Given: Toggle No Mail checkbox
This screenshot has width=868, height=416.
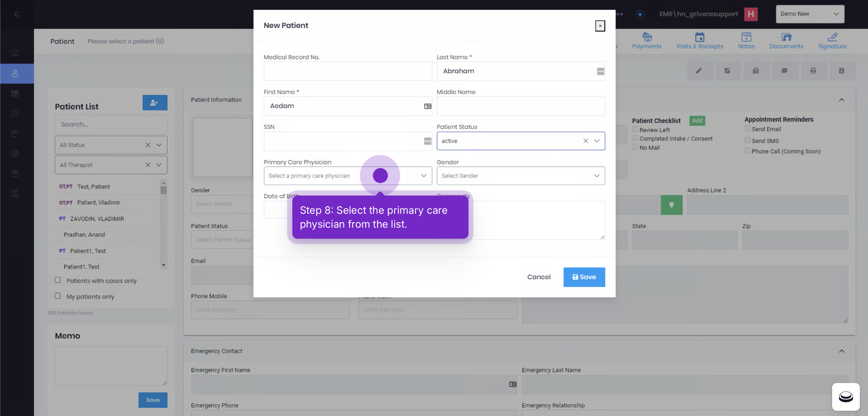Looking at the screenshot, I should pyautogui.click(x=635, y=147).
